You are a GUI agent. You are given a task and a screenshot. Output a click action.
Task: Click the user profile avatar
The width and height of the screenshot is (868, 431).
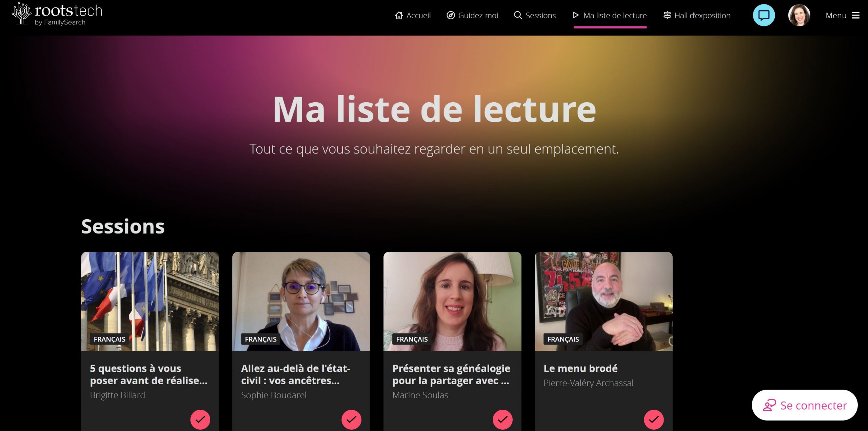pos(799,15)
